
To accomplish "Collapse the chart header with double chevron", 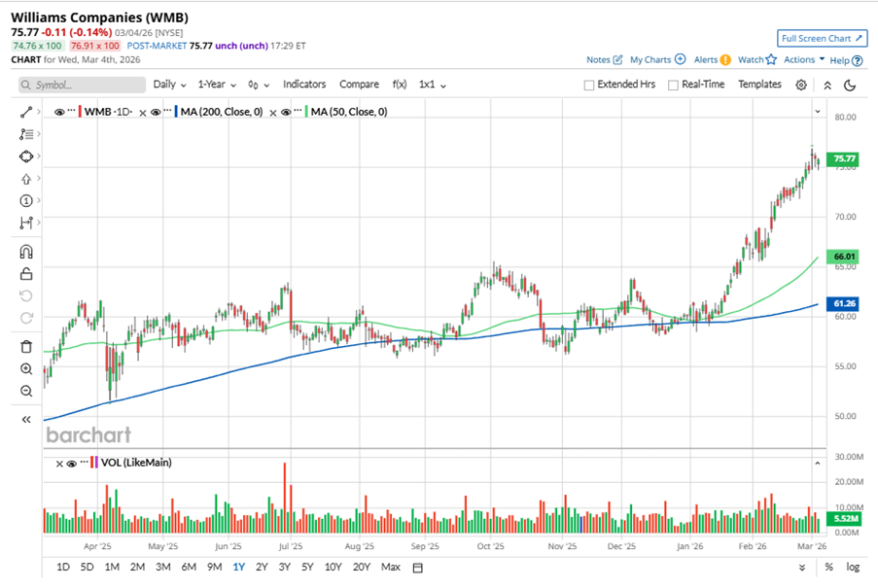I will [827, 85].
